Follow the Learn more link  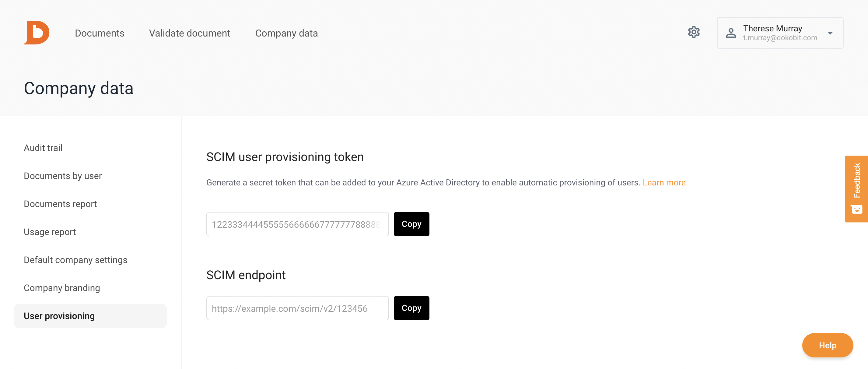click(665, 183)
